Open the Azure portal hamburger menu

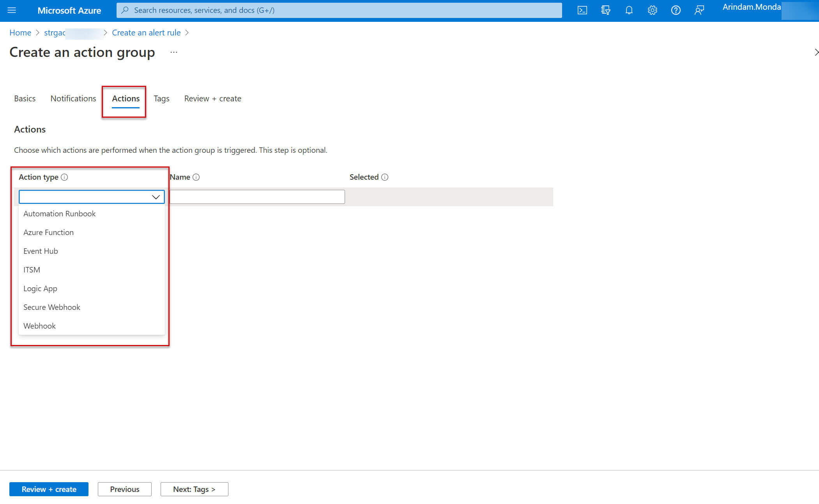12,10
